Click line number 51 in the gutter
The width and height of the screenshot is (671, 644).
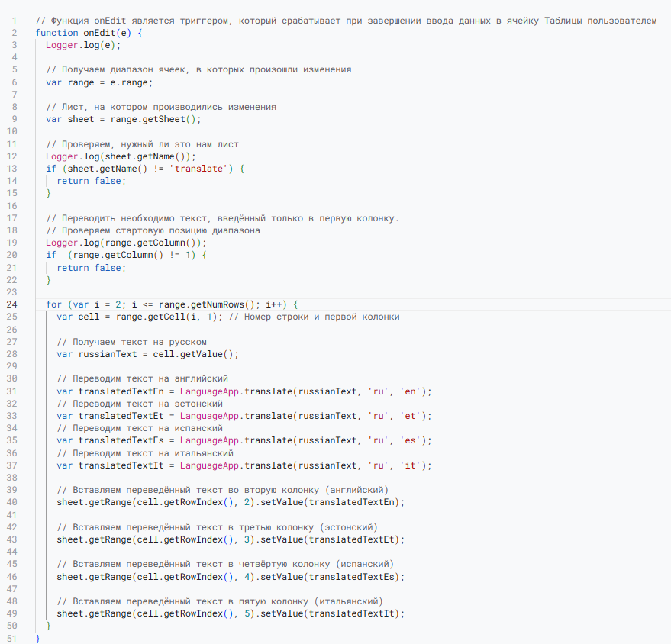(x=11, y=639)
